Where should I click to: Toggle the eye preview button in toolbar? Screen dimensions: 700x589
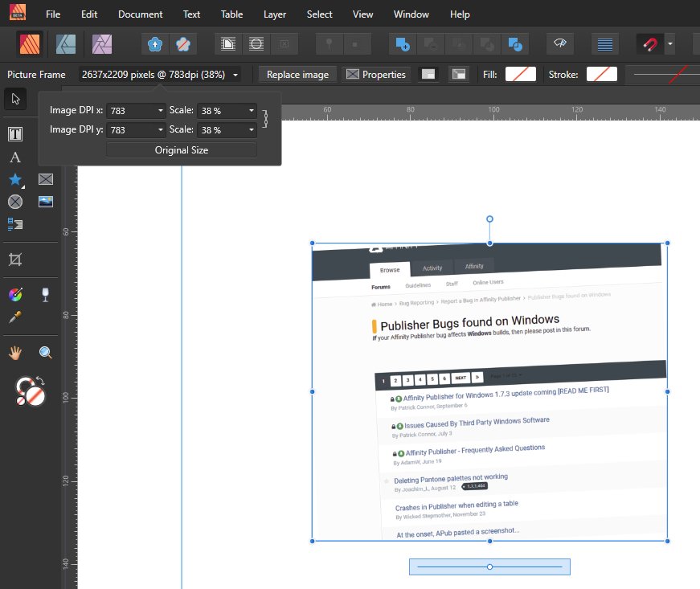(x=560, y=43)
